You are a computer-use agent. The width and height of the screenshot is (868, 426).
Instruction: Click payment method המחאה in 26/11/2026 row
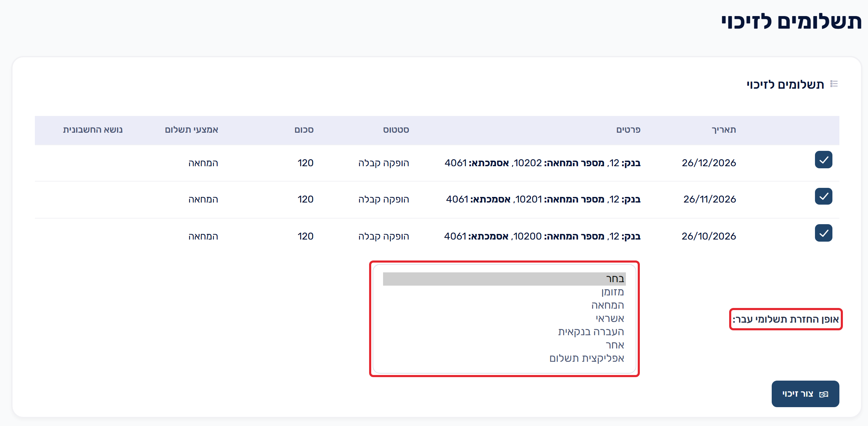pyautogui.click(x=203, y=199)
